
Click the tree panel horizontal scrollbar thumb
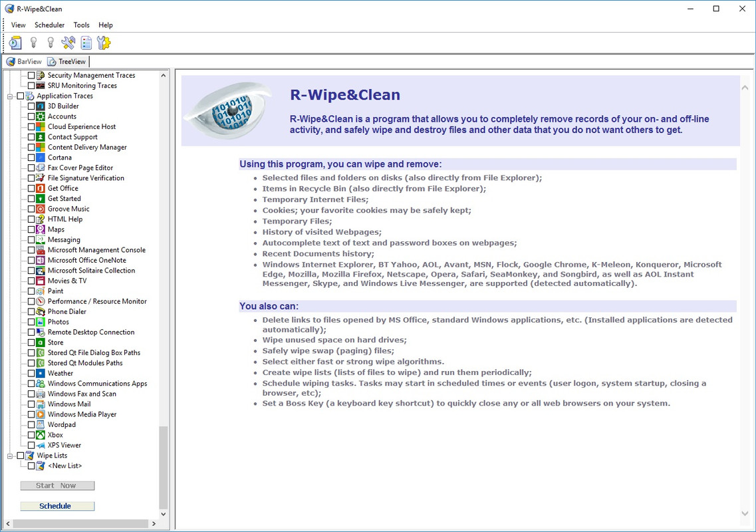(80, 524)
